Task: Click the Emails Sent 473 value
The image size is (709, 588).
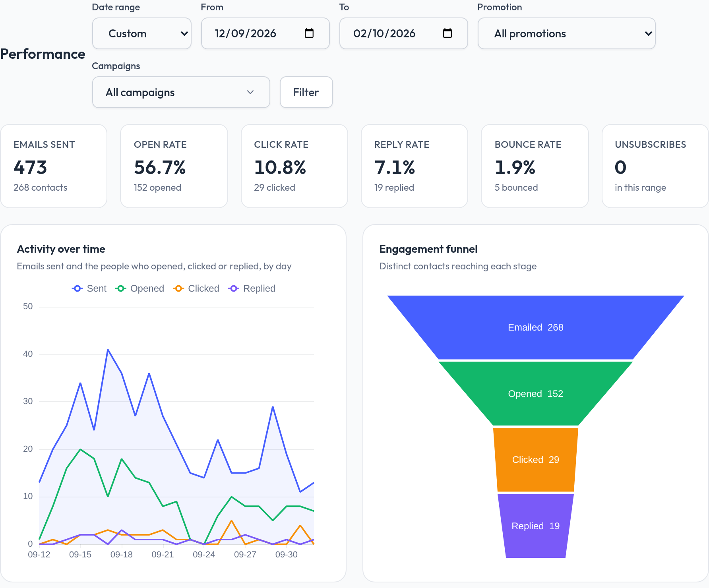Action: point(30,167)
